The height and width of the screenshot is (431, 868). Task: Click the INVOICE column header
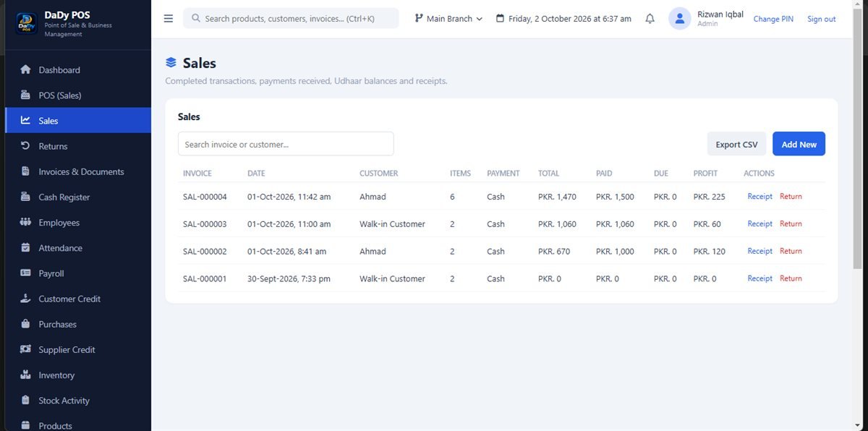click(x=197, y=174)
